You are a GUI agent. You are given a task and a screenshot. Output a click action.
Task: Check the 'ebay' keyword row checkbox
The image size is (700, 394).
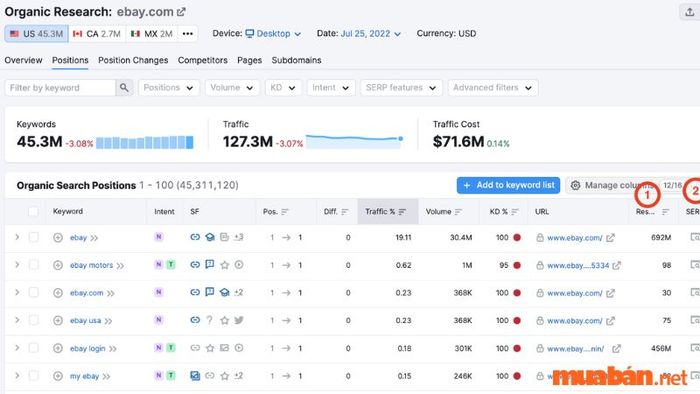pyautogui.click(x=33, y=237)
